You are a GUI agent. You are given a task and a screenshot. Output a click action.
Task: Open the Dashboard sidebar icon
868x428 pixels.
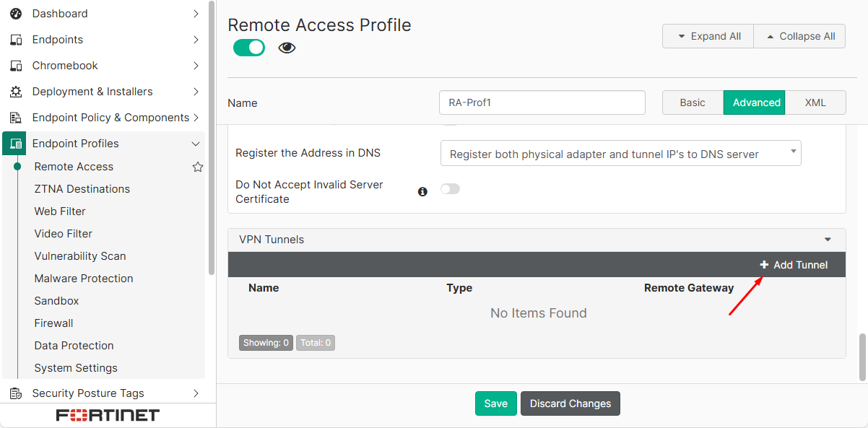tap(16, 13)
